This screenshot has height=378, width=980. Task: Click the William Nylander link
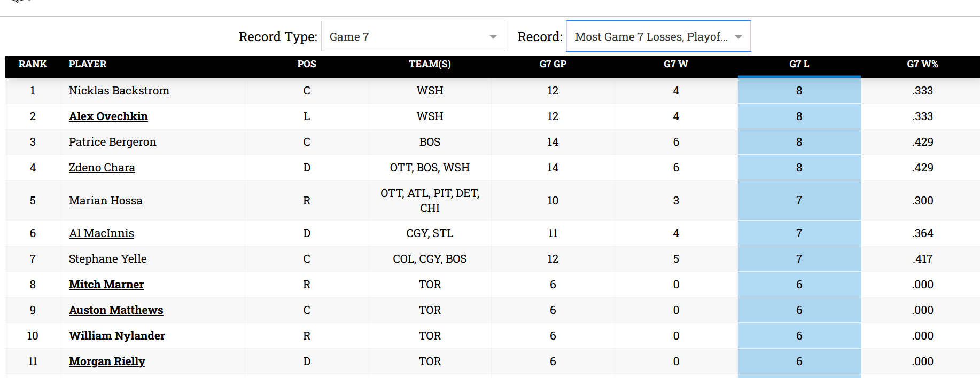point(116,336)
